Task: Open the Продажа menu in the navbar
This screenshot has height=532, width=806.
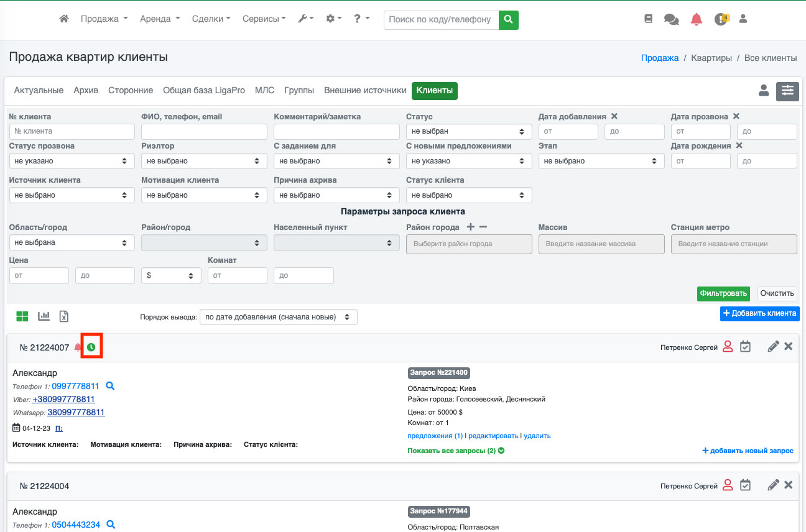Action: tap(104, 19)
